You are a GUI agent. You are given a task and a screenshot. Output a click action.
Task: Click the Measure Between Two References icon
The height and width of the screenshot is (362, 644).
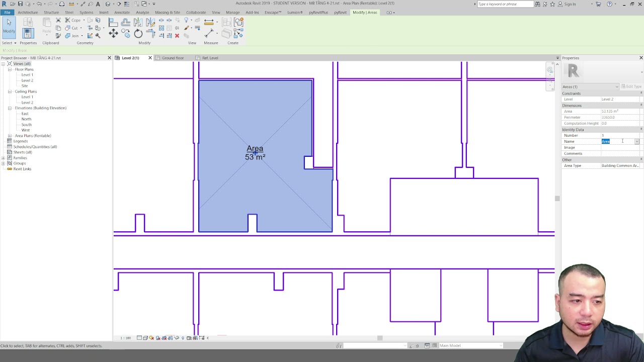209,33
